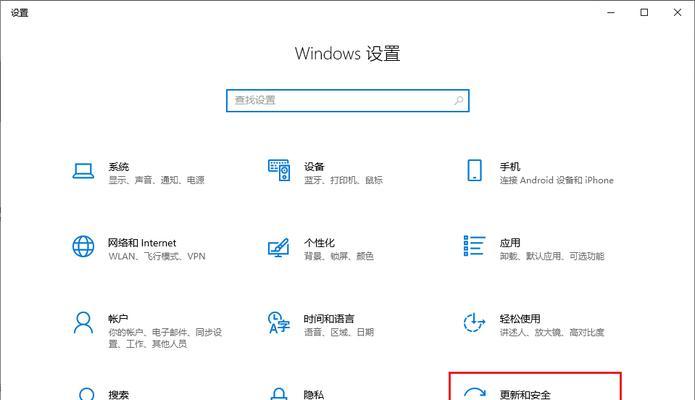Viewport: 695px width, 400px height.
Task: Click the 语音、区域、日期 description
Action: [339, 332]
